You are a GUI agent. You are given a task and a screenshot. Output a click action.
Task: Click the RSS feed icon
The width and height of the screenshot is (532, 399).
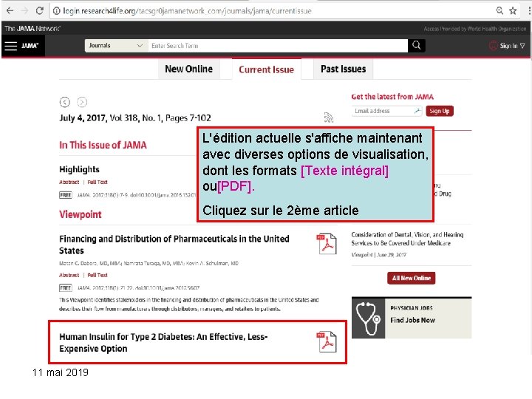click(x=328, y=117)
